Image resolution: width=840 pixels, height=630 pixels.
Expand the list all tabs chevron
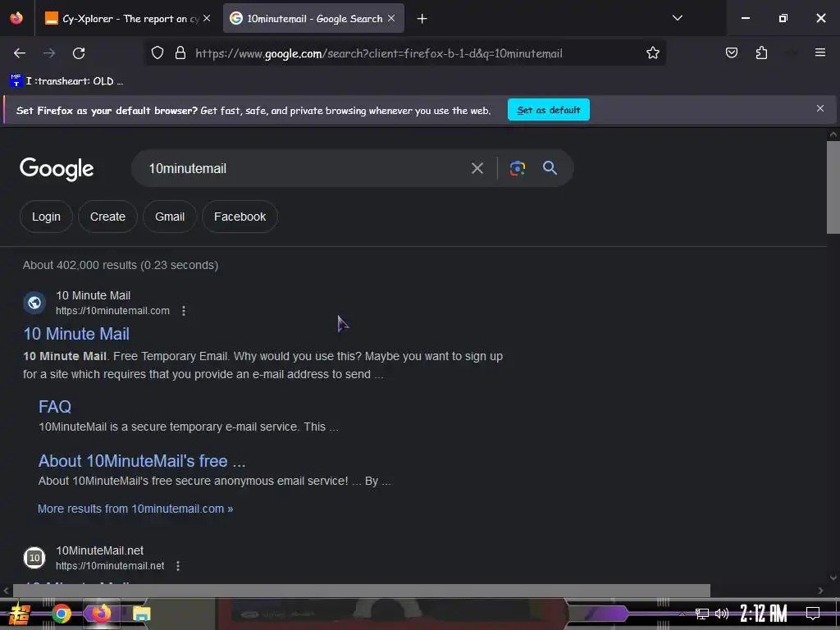click(x=678, y=18)
